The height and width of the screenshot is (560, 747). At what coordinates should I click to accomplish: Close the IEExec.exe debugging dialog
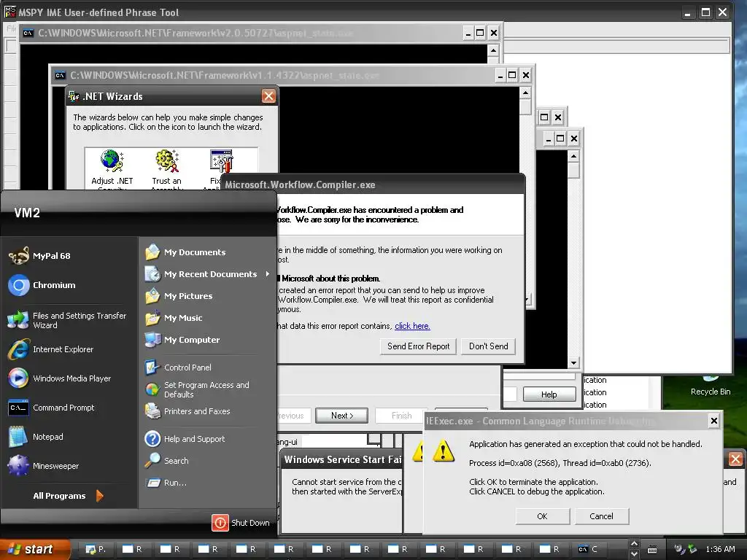pyautogui.click(x=713, y=421)
